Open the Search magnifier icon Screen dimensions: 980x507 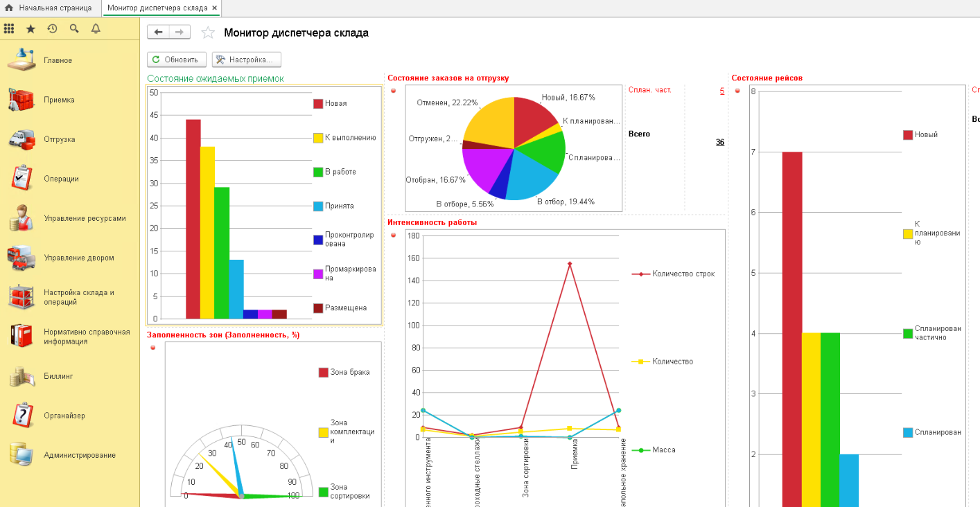[74, 28]
